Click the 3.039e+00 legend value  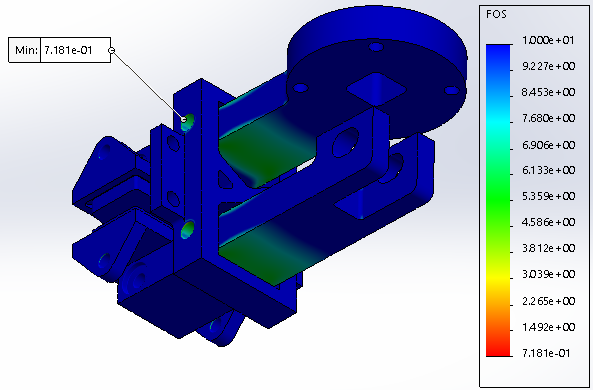pos(548,274)
